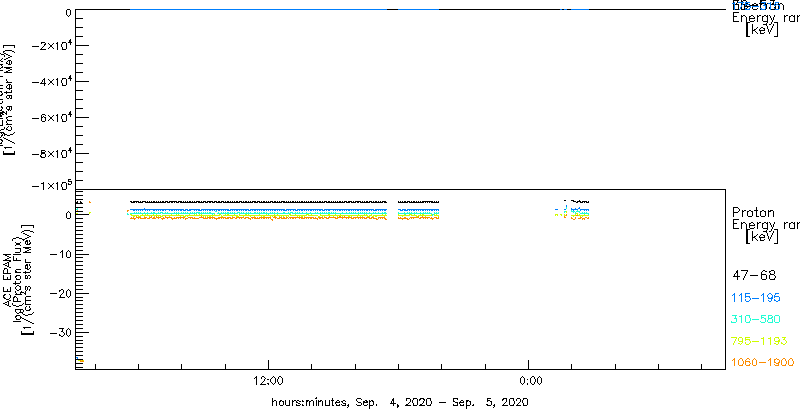Click the orange 1060-1900 legend label

763,362
